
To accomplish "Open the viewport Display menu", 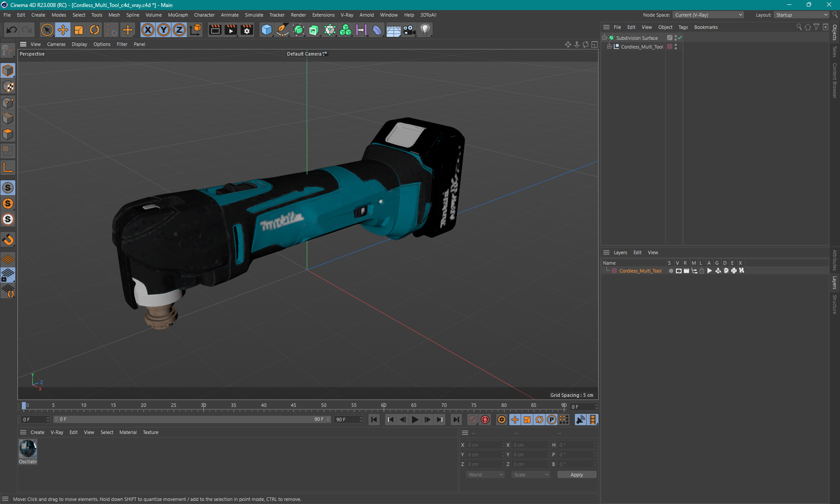I will pyautogui.click(x=79, y=44).
